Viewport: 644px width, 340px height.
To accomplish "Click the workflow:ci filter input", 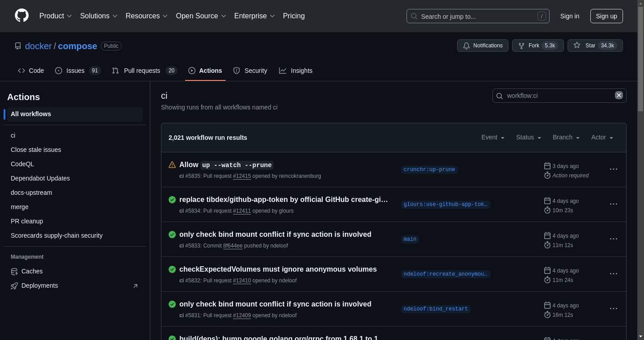I will click(559, 96).
